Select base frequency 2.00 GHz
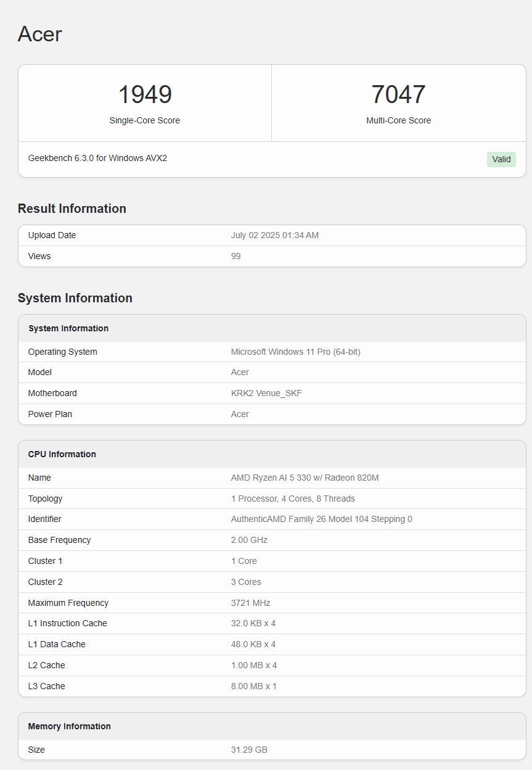The height and width of the screenshot is (770, 532). point(249,540)
